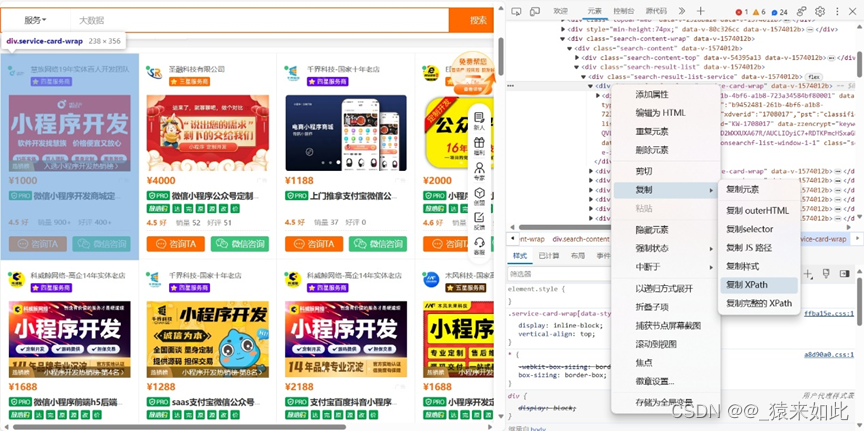Click 圣藤科技有限公司 company logo
Image resolution: width=864 pixels, height=431 pixels.
point(154,72)
